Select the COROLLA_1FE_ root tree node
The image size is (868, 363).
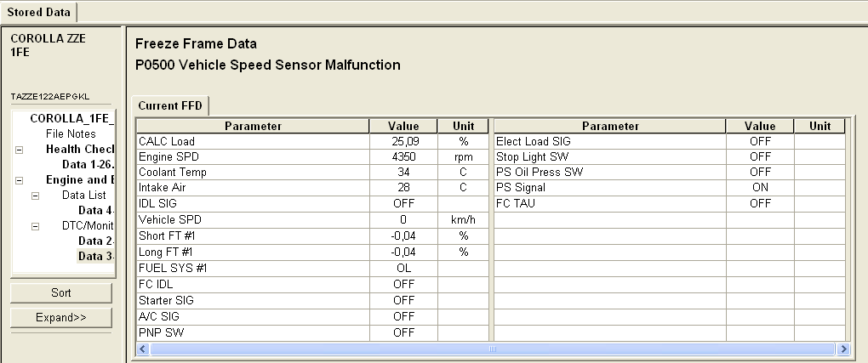coord(71,118)
